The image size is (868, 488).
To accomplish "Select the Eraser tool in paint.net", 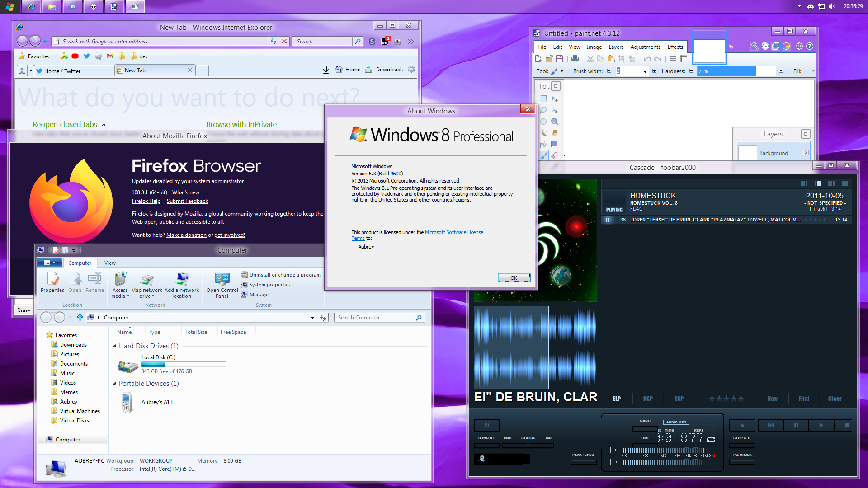I will click(555, 155).
